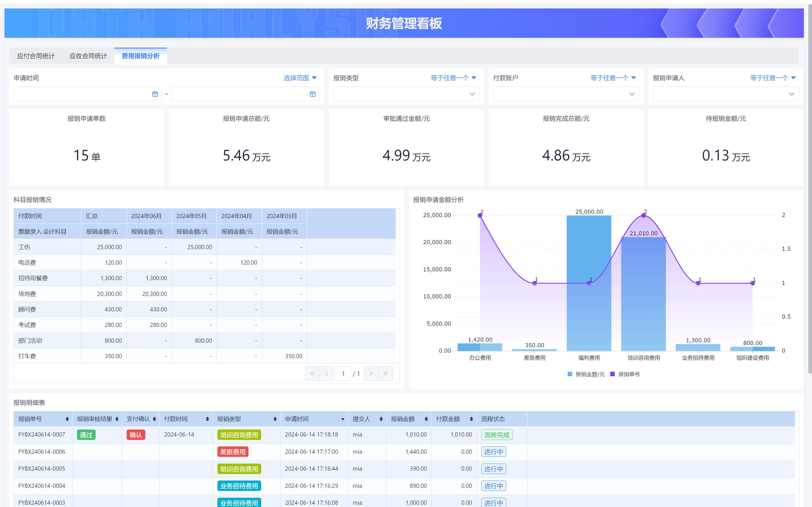This screenshot has width=812, height=507.
Task: Switch to 应付合同统计 tab
Action: (36, 56)
